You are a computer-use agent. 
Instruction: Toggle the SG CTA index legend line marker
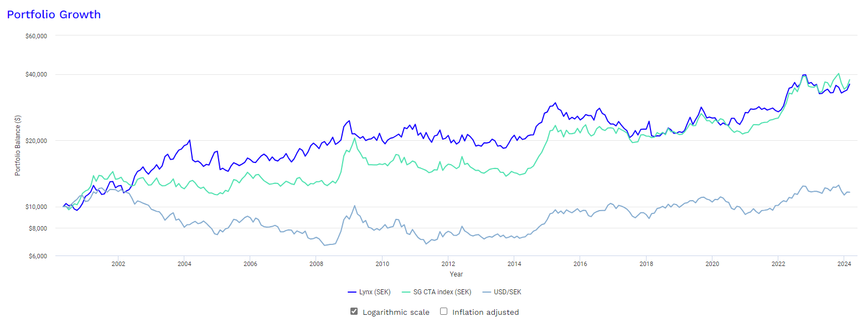(x=406, y=292)
